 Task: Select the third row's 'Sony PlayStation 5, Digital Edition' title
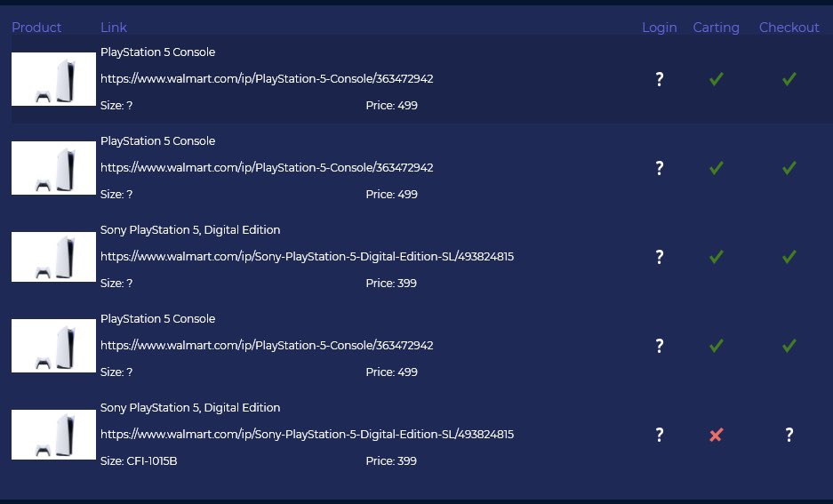[190, 230]
